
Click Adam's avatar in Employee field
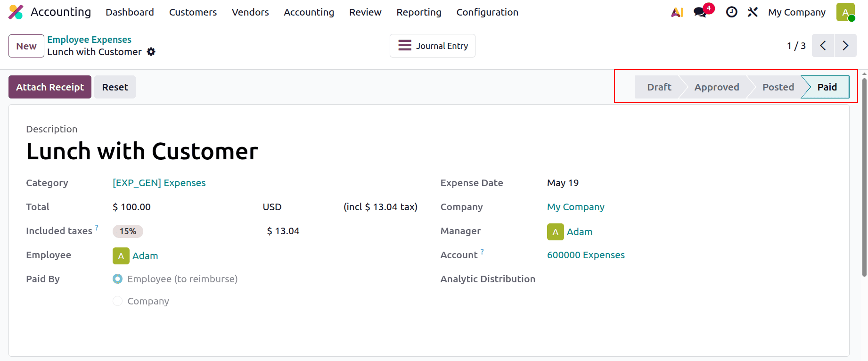point(121,256)
